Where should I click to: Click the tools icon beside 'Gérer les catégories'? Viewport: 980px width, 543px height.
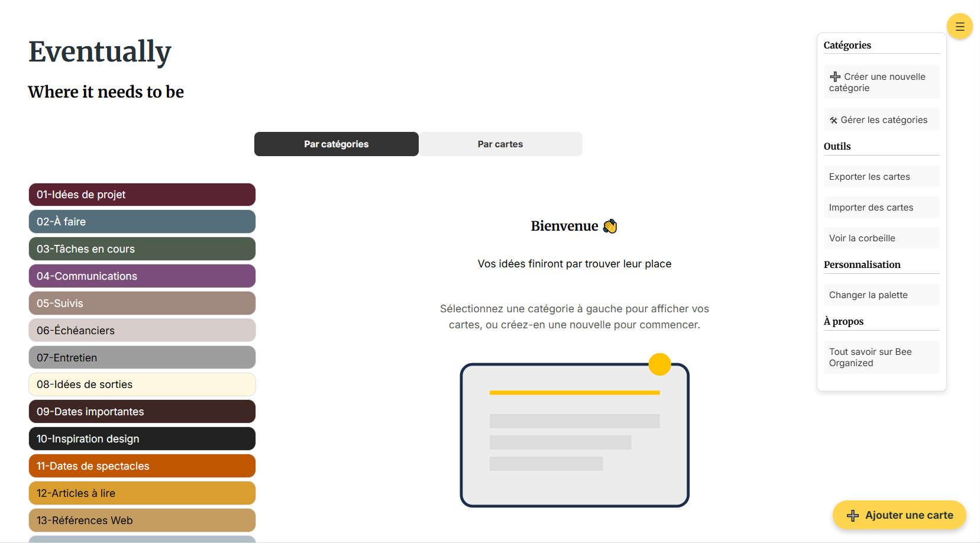click(x=833, y=120)
